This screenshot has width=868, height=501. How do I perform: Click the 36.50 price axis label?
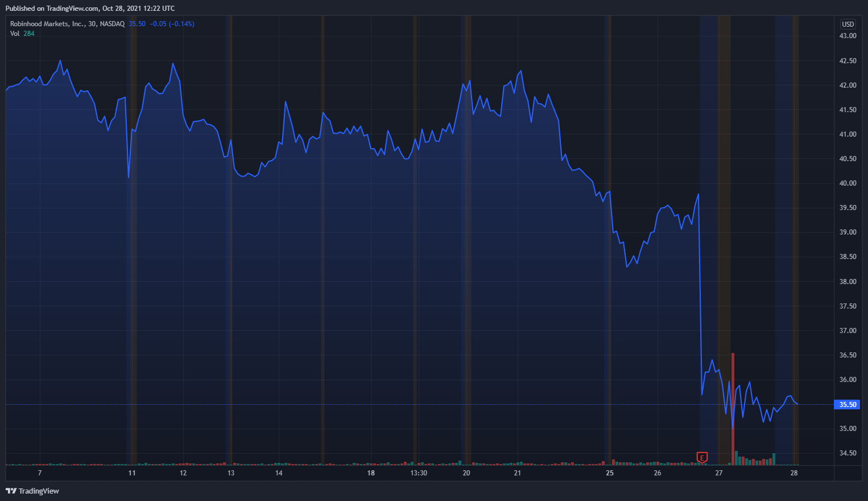pyautogui.click(x=848, y=355)
